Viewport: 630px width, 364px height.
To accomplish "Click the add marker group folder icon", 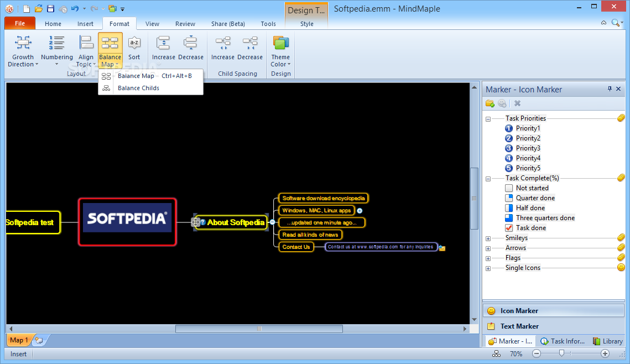I will tap(490, 103).
